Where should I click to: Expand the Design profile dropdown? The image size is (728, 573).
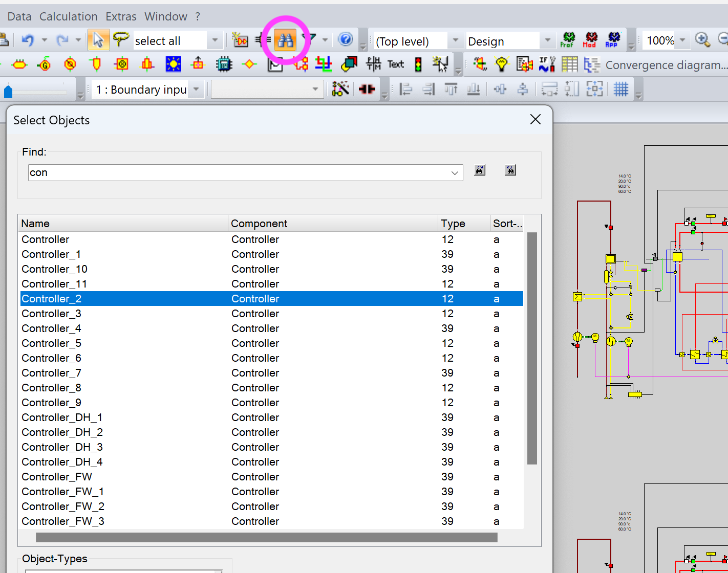click(x=547, y=40)
